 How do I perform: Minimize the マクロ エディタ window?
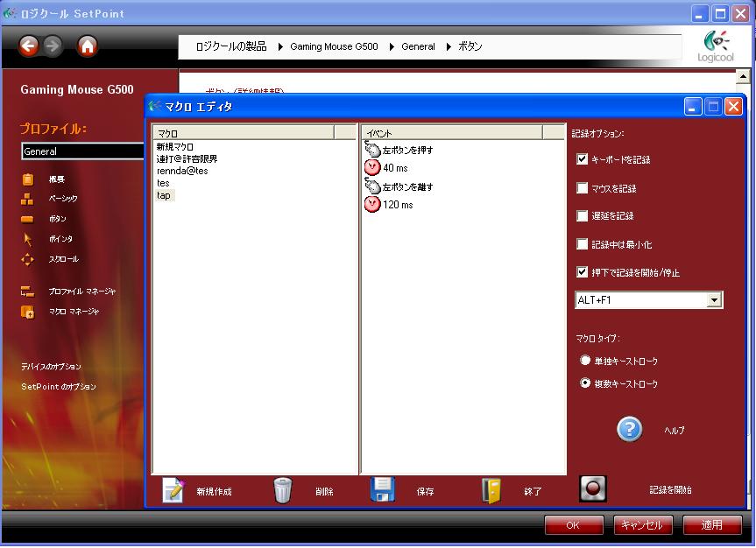[692, 107]
